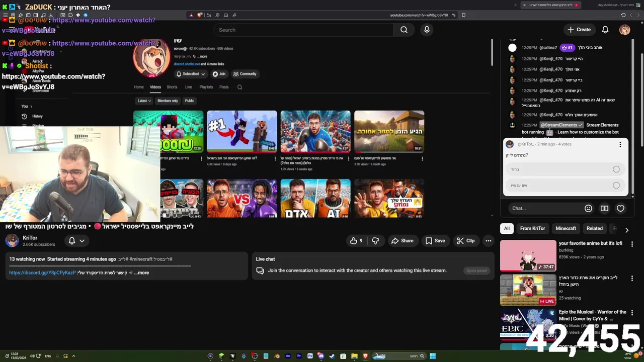Select the Minecraft filter chip
The width and height of the screenshot is (644, 362).
566,228
